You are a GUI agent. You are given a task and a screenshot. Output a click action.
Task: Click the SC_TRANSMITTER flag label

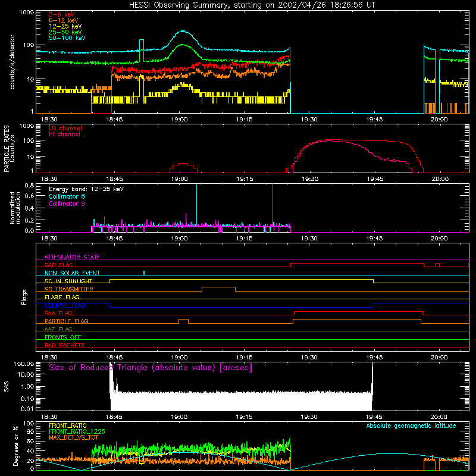[69, 289]
